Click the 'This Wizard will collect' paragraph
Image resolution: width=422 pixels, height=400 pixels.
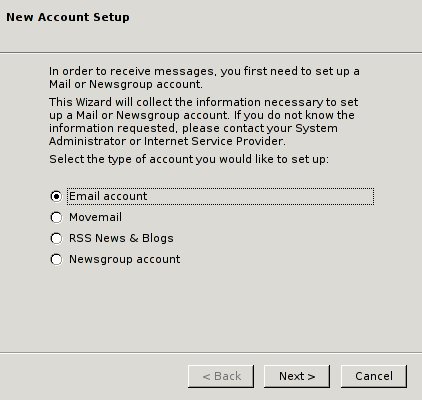click(204, 122)
